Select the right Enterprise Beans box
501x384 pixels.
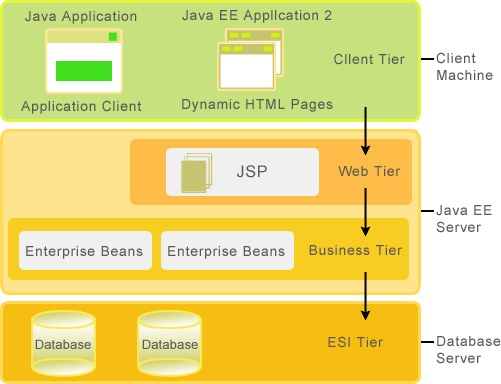(x=227, y=251)
